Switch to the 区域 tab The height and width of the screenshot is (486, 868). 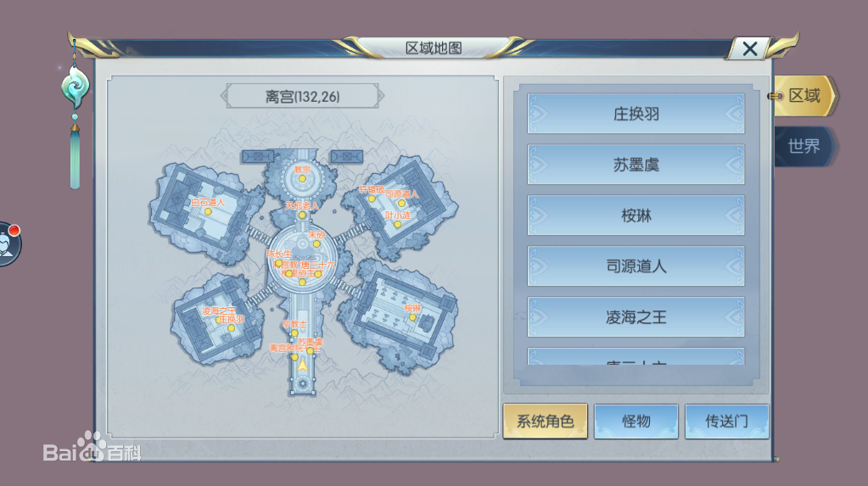[804, 96]
